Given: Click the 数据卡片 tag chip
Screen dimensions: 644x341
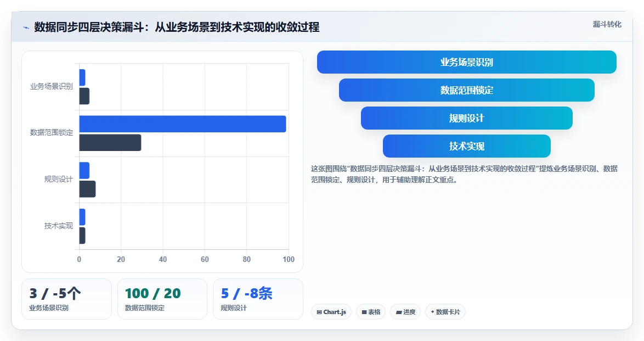Looking at the screenshot, I should pyautogui.click(x=445, y=312).
